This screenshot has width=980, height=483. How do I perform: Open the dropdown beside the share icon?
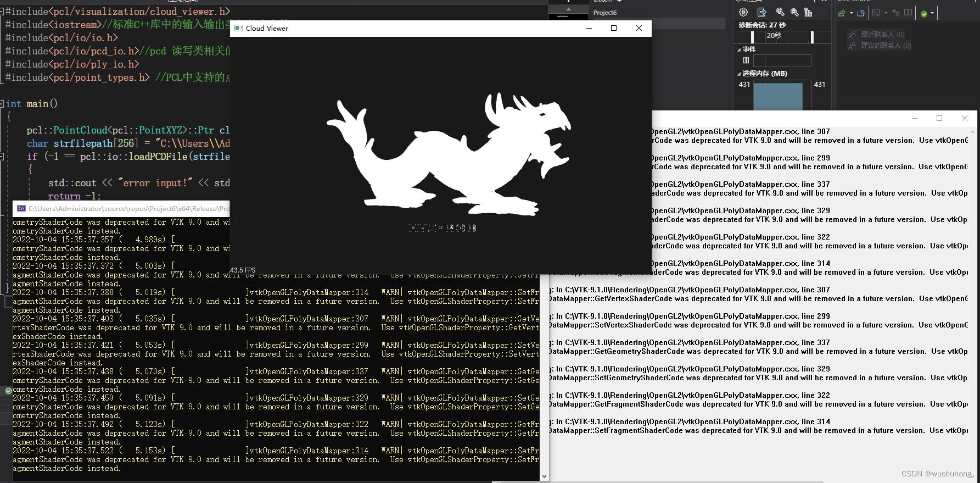[x=851, y=13]
